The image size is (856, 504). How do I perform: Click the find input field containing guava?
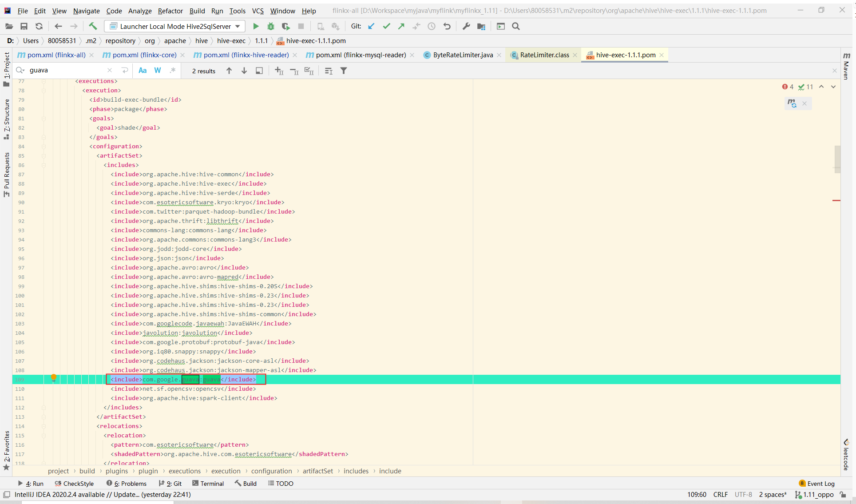[x=67, y=70]
